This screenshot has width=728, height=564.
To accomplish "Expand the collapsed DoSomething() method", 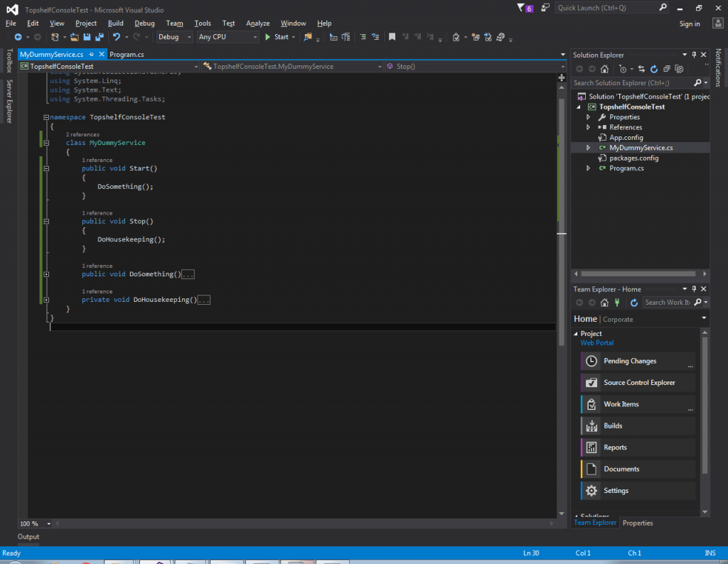I will (x=46, y=274).
